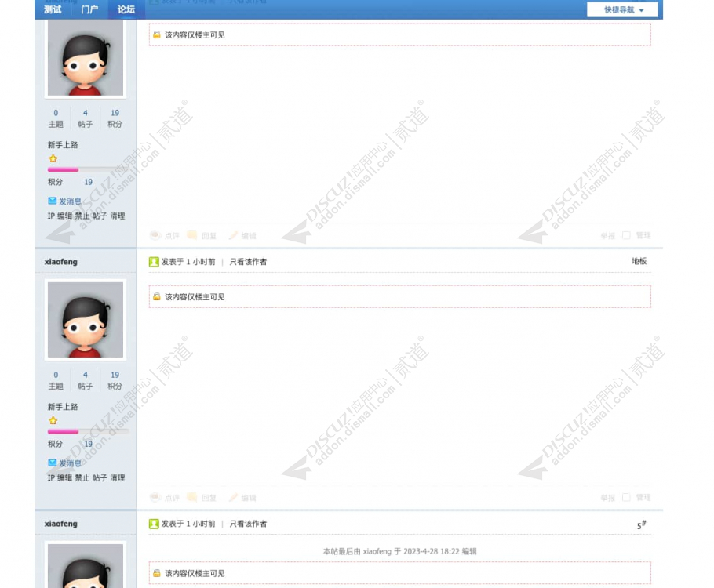Click 发消息 in the 地板 post sidebar

coord(70,463)
